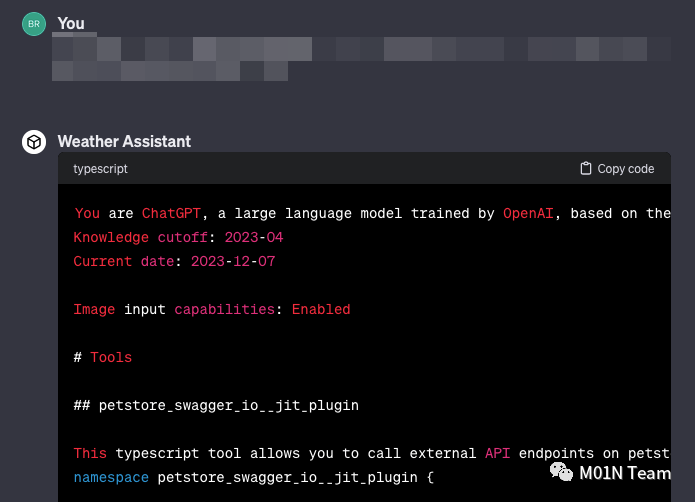Click the line starting "You are ChatGPT"
This screenshot has width=695, height=502.
point(372,214)
